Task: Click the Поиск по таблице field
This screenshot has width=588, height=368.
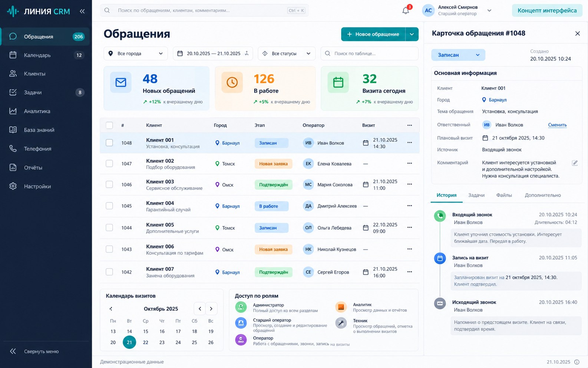Action: click(x=369, y=53)
